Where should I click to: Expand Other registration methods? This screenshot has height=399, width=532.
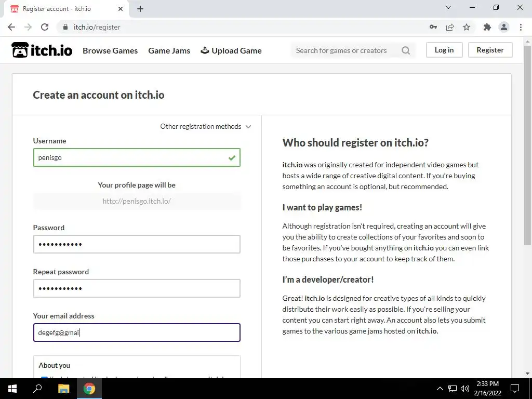point(206,127)
